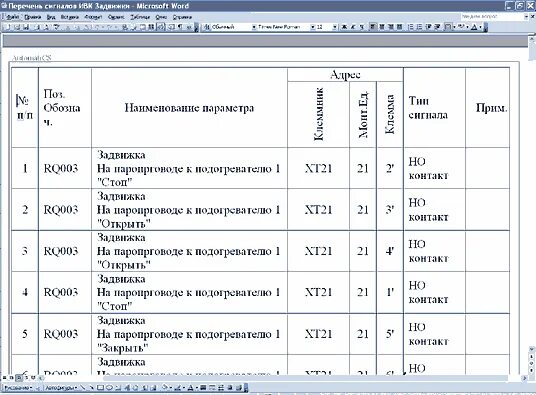Screen dimensions: 536x395
Task: Open the Dash Style options
Action: pos(212,387)
